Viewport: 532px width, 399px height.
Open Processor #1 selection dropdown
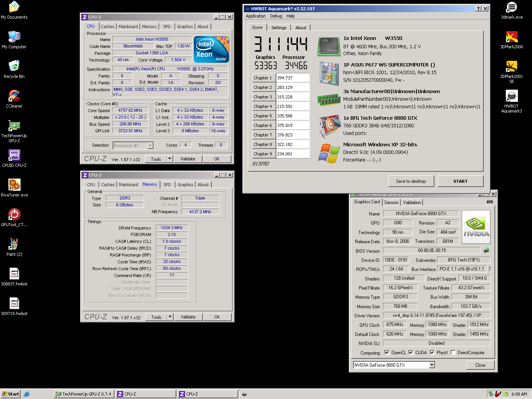click(x=150, y=146)
